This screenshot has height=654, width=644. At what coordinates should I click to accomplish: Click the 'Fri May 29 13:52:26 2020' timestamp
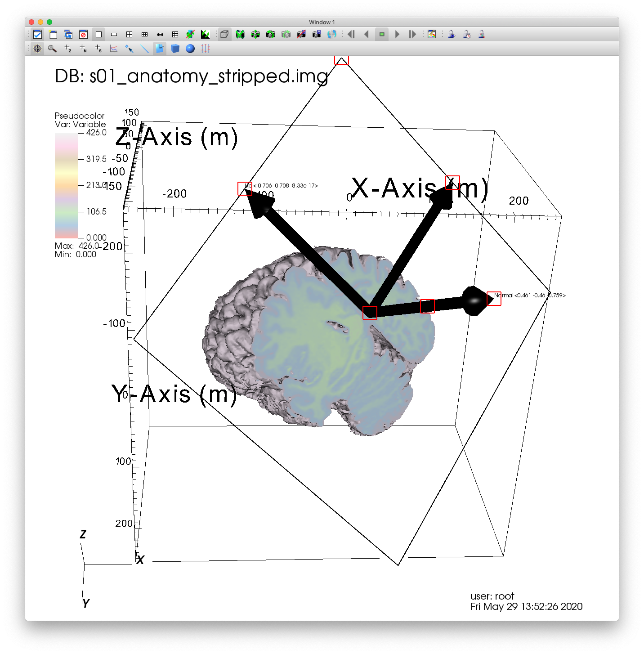coord(527,607)
